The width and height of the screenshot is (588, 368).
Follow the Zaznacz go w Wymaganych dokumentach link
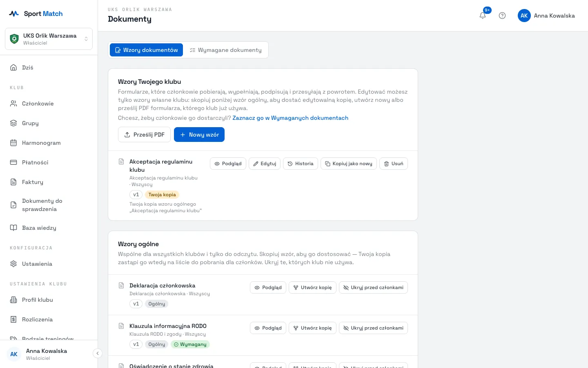[x=290, y=118]
